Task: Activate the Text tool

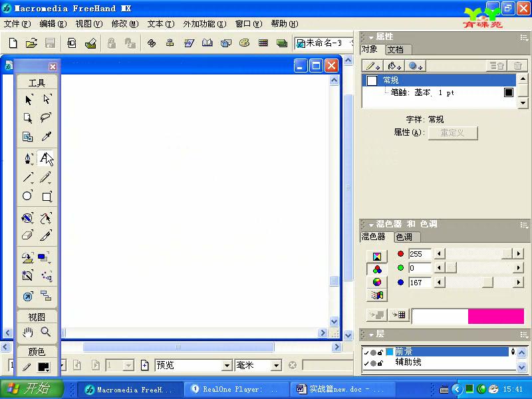Action: [45, 158]
